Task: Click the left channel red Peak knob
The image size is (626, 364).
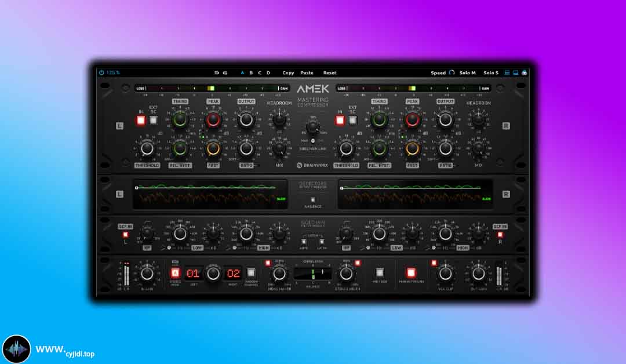Action: (213, 119)
